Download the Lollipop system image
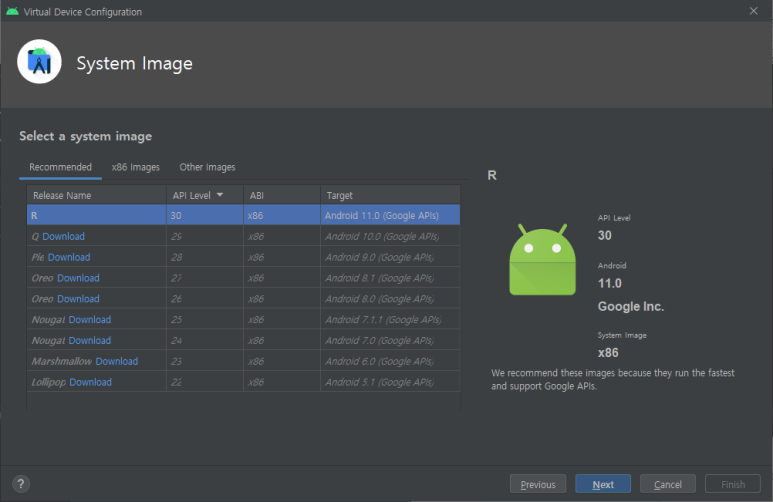The width and height of the screenshot is (773, 502). tap(90, 382)
